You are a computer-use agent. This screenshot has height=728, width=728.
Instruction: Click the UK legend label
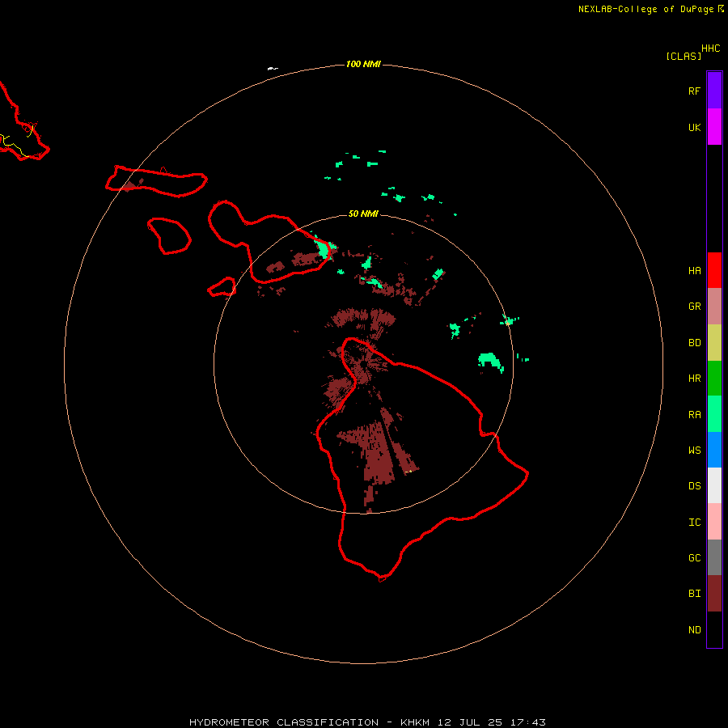(694, 128)
